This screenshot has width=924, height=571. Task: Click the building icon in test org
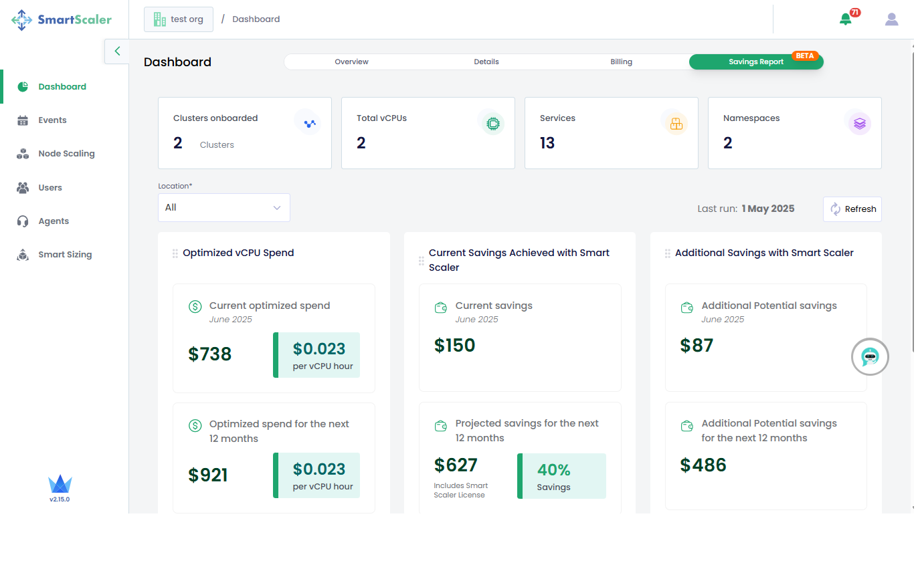click(160, 19)
